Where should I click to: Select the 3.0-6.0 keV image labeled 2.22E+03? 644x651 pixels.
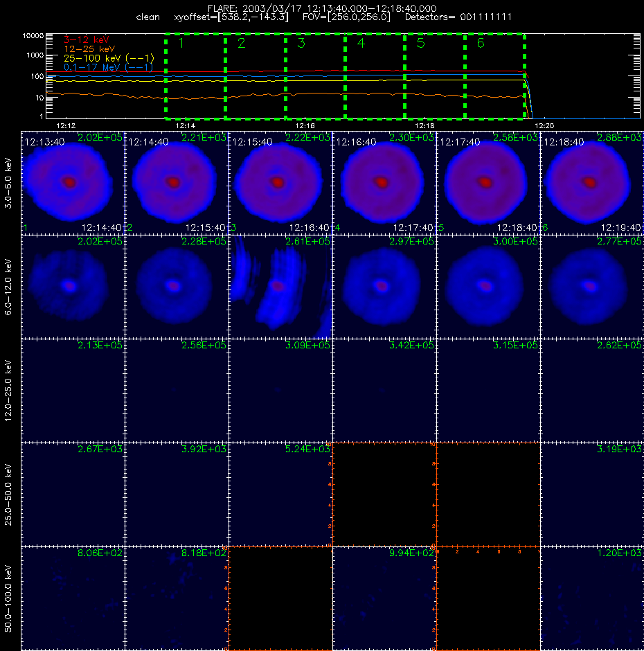(x=280, y=183)
